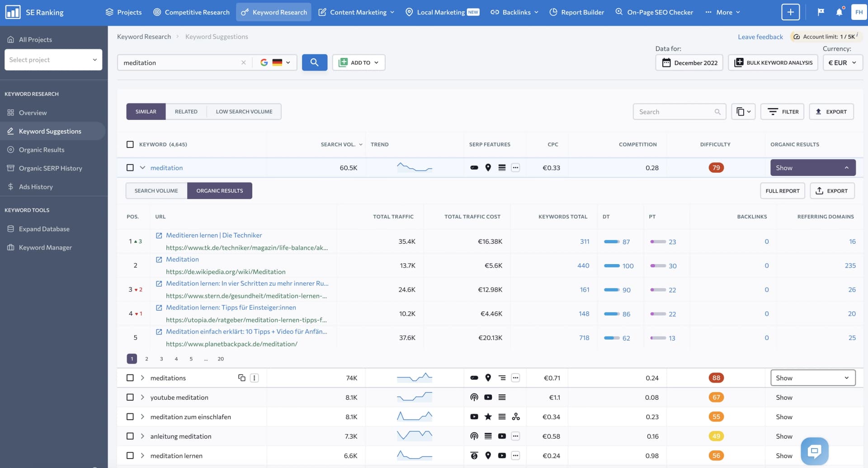Select the Expand Database tool

coord(44,229)
